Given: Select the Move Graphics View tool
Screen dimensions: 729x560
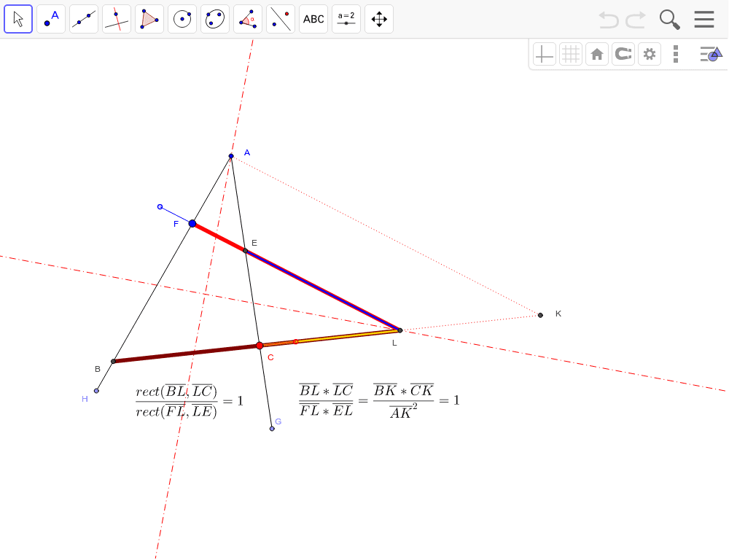Looking at the screenshot, I should click(379, 19).
